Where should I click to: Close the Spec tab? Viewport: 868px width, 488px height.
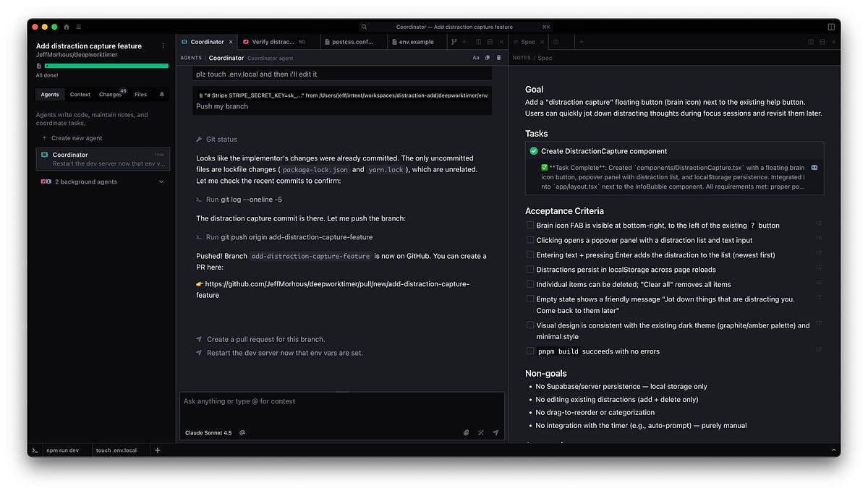click(542, 42)
